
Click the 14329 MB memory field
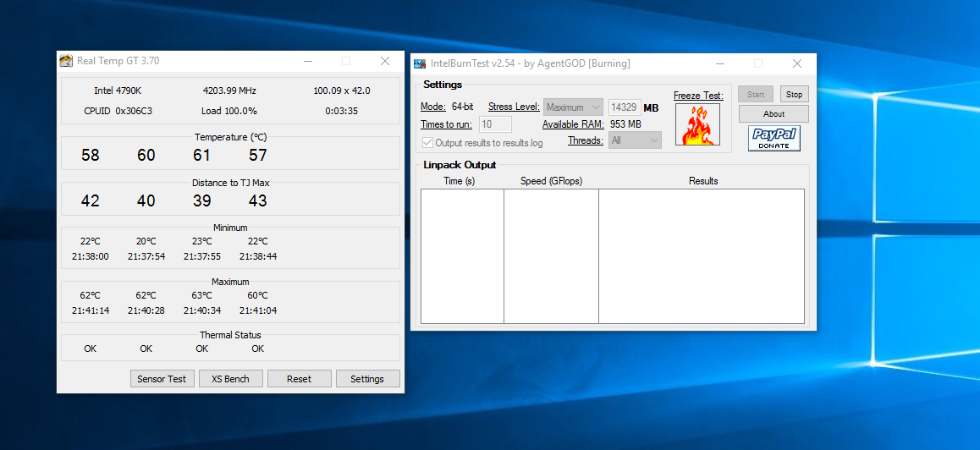click(x=625, y=107)
